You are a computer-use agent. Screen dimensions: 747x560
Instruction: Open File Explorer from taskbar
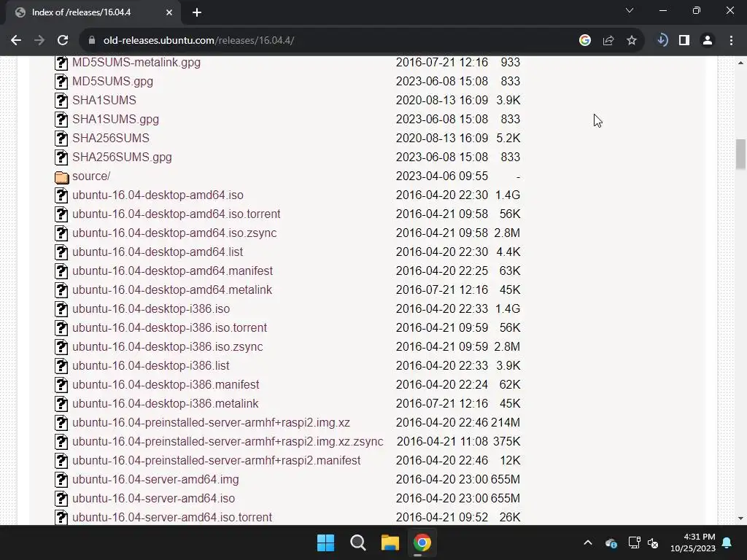click(390, 542)
